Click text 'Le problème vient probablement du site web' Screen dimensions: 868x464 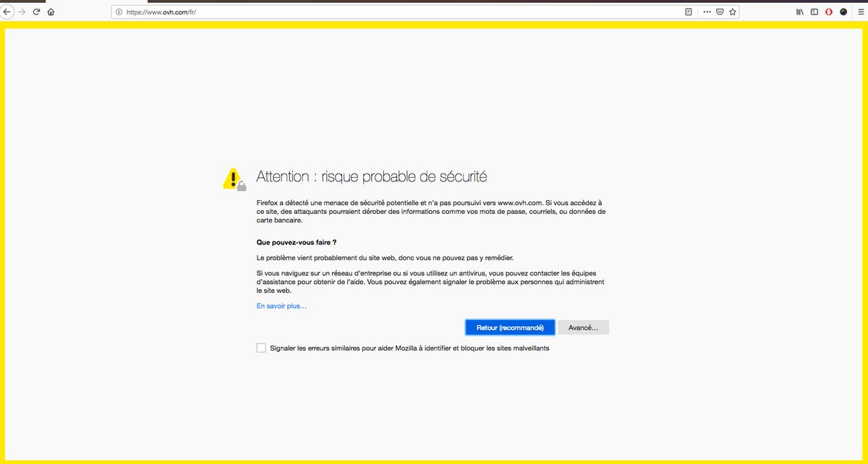coord(385,257)
